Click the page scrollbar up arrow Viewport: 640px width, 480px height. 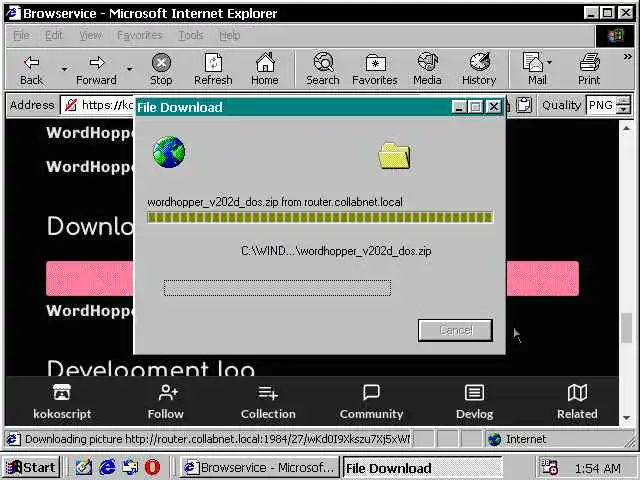627,129
